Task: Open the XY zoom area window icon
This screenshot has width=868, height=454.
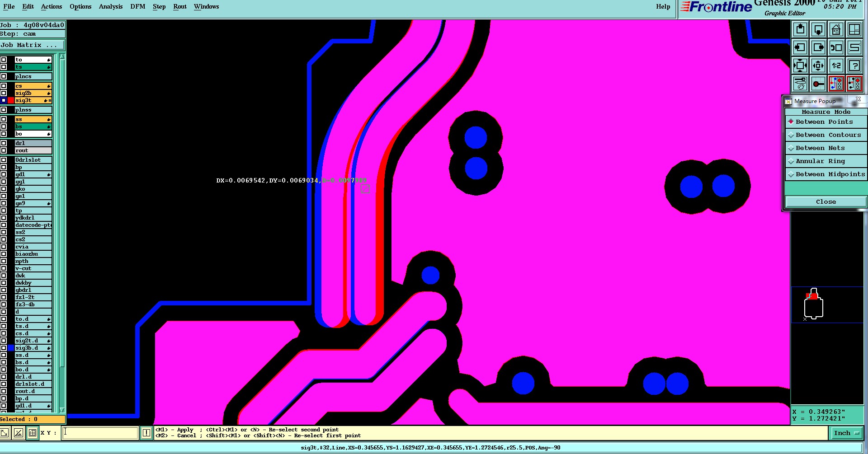Action: 854,30
